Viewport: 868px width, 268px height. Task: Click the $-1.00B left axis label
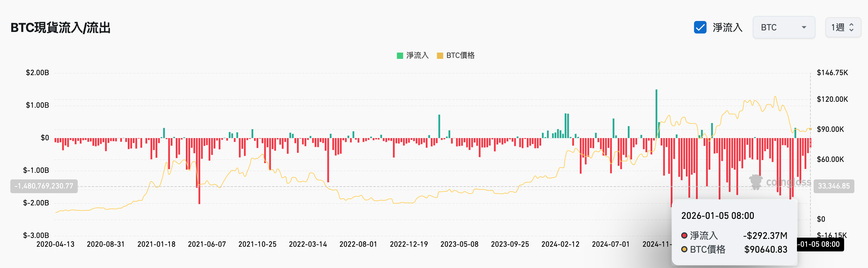coord(36,170)
